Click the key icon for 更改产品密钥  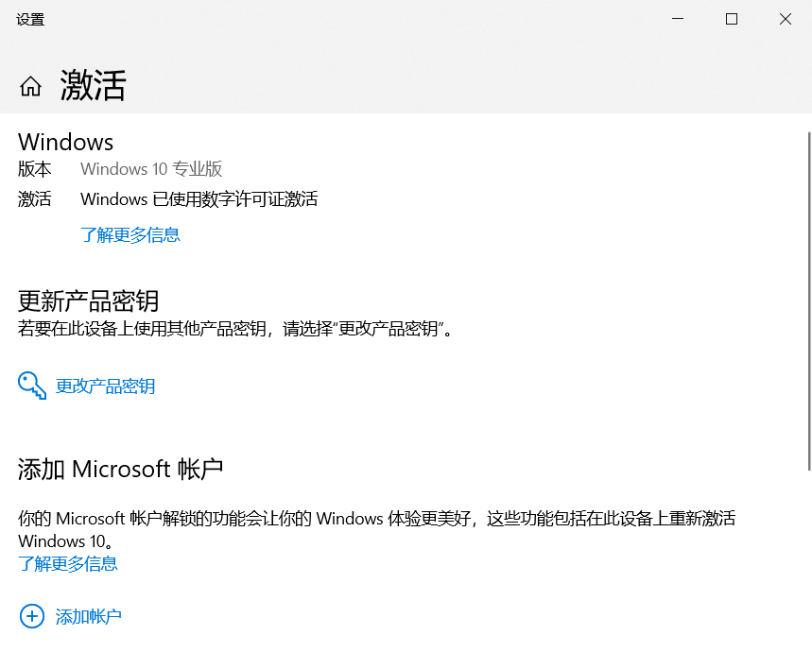(x=32, y=386)
